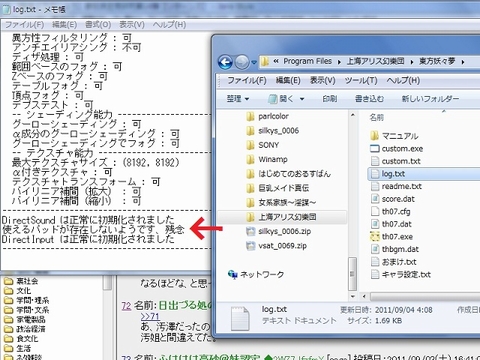Select th07.cfg file icon
The width and height of the screenshot is (480, 360).
(x=375, y=211)
